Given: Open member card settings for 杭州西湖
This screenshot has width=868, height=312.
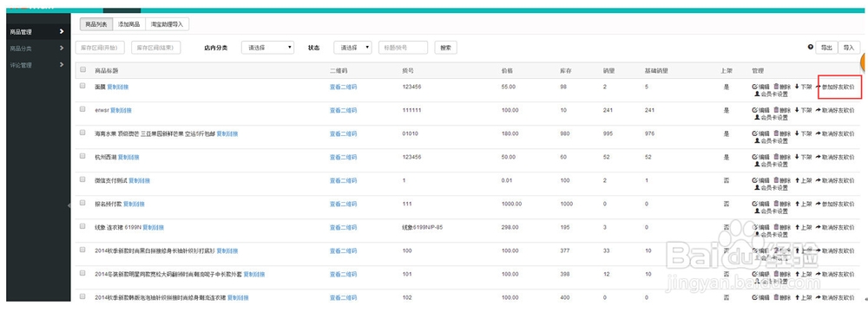Looking at the screenshot, I should 771,165.
